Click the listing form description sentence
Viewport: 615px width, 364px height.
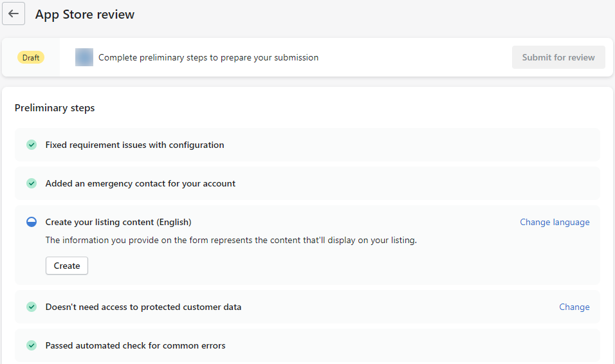coord(231,240)
